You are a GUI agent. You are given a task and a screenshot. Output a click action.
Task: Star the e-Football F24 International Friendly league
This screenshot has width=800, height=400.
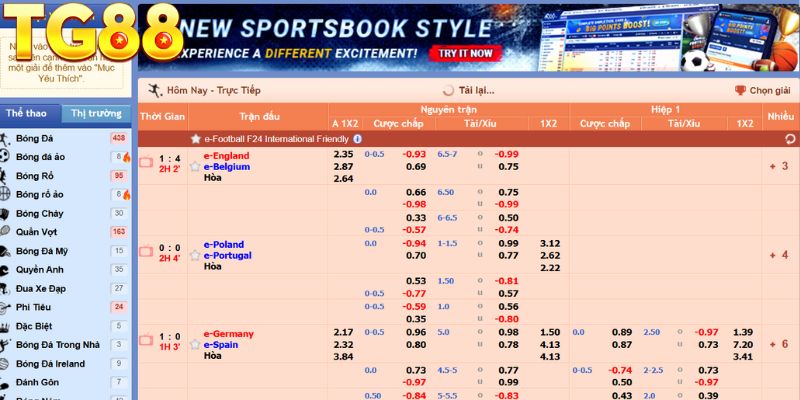[x=195, y=139]
